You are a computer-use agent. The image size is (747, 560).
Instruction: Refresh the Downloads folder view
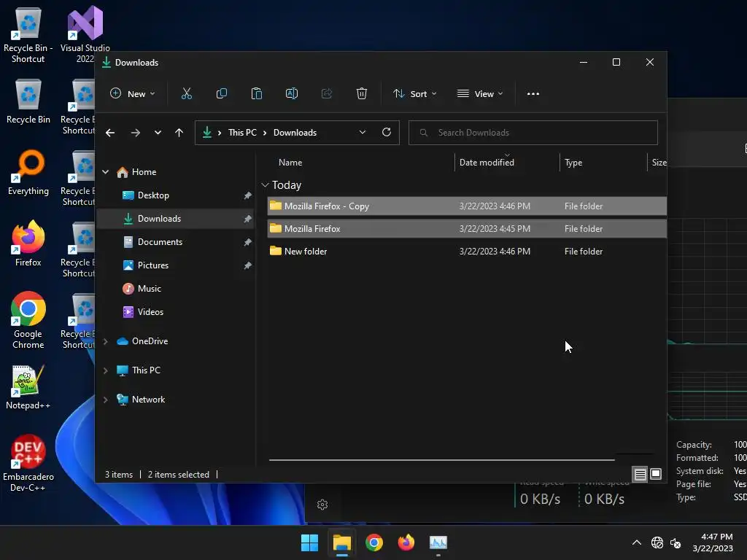pyautogui.click(x=387, y=133)
